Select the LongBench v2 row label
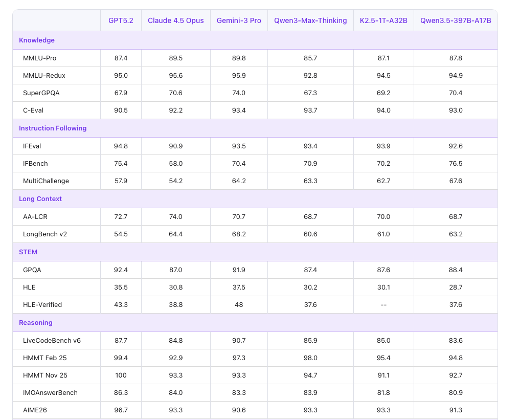This screenshot has height=420, width=520. pos(45,234)
